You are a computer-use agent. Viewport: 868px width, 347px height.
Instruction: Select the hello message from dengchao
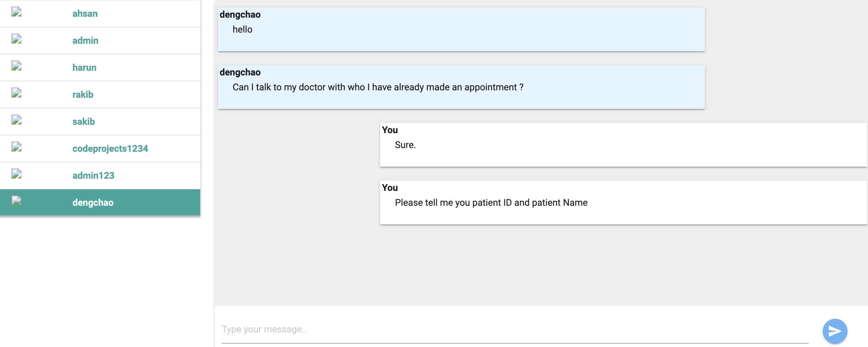pos(461,29)
